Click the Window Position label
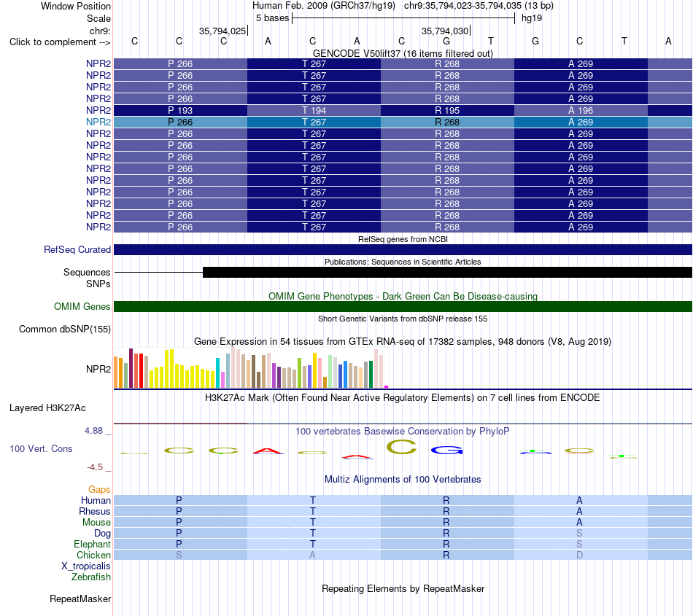Viewport: 693px width, 616px height. click(x=76, y=6)
